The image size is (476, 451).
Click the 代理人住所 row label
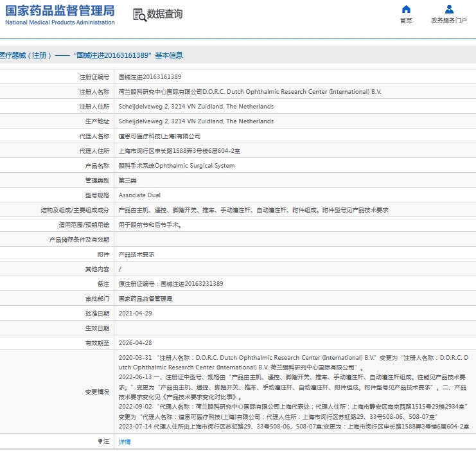pyautogui.click(x=94, y=151)
